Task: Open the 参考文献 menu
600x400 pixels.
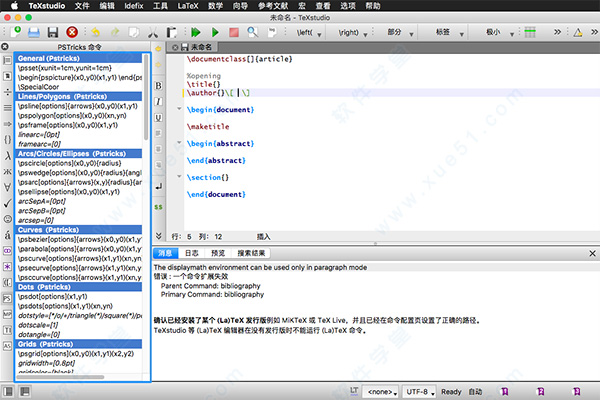Action: [273, 6]
